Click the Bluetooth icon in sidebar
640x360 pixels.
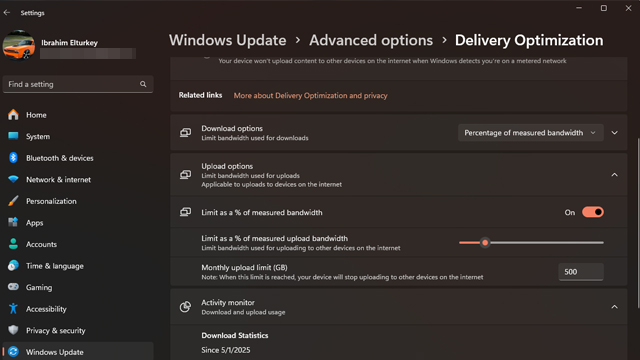pos(13,158)
